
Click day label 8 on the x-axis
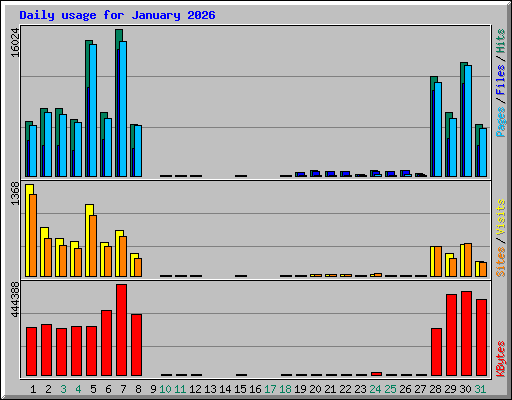[x=138, y=389]
